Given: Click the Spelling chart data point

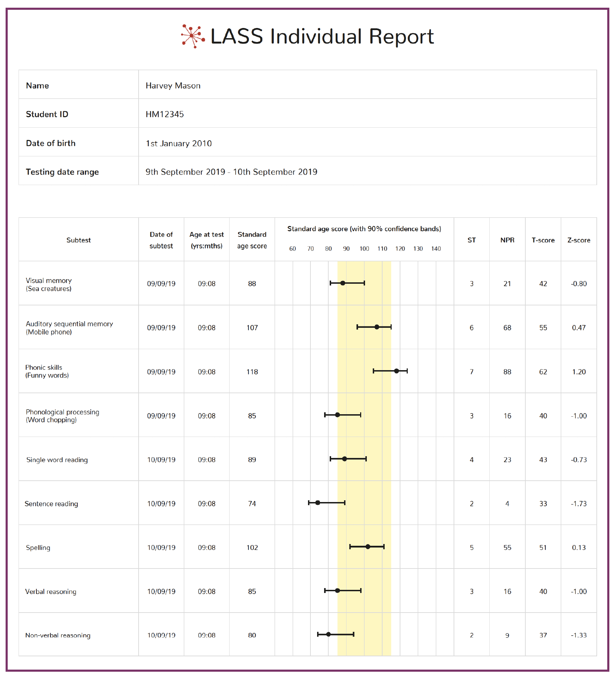Looking at the screenshot, I should point(368,546).
